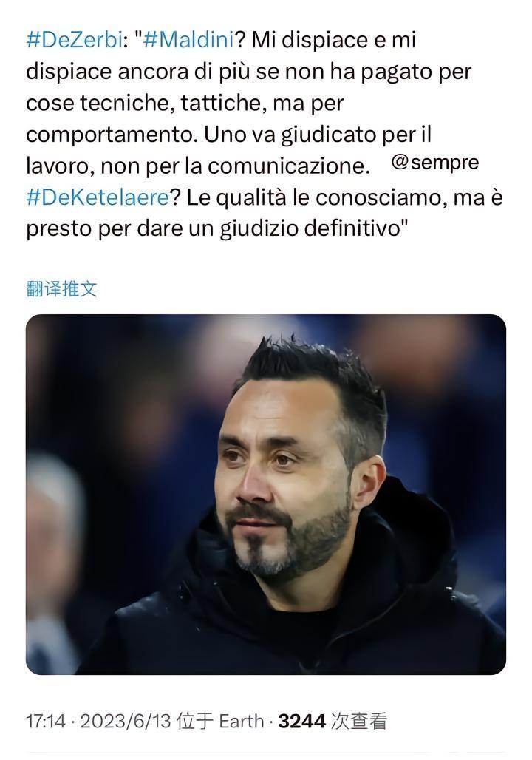
Task: Open the #DeZerbi hashtag
Action: [74, 40]
